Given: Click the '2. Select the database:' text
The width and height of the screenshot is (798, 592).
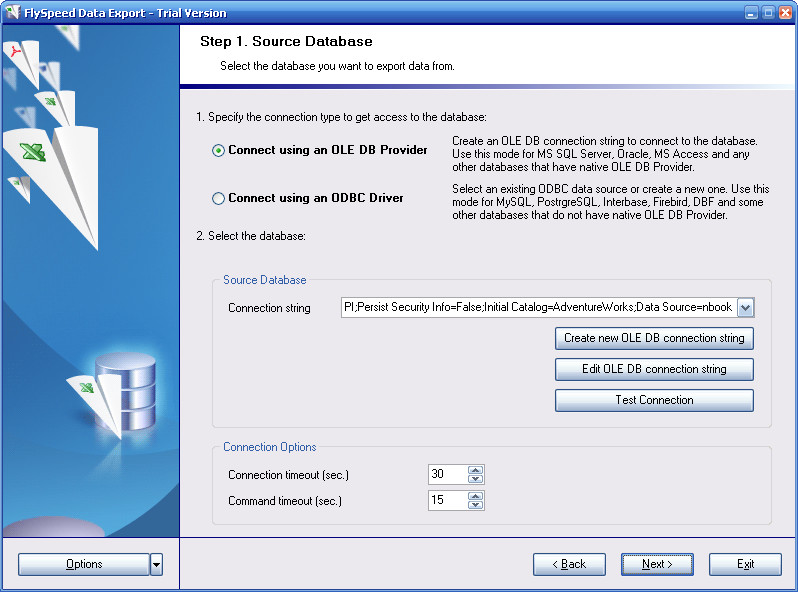Looking at the screenshot, I should coord(251,236).
